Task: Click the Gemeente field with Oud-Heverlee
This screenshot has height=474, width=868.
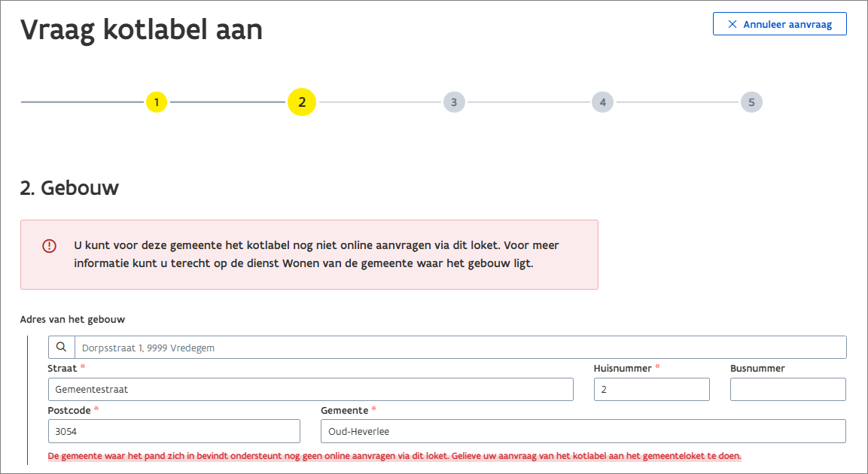Action: point(583,431)
